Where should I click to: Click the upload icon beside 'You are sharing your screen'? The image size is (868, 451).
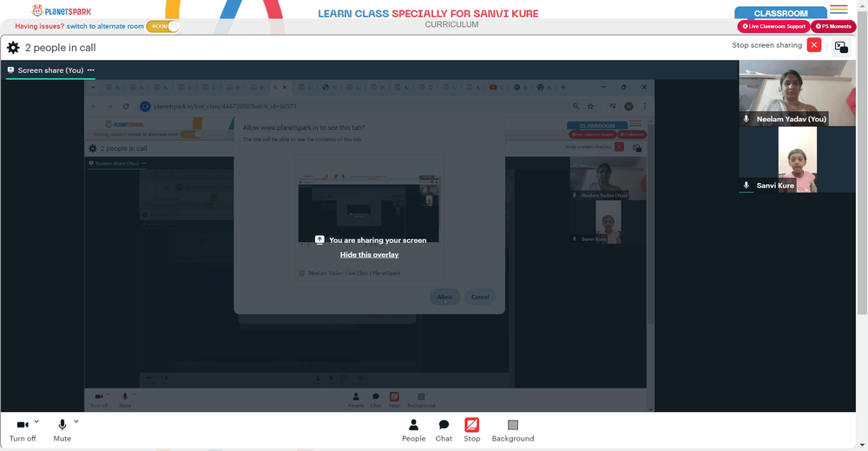click(x=319, y=239)
